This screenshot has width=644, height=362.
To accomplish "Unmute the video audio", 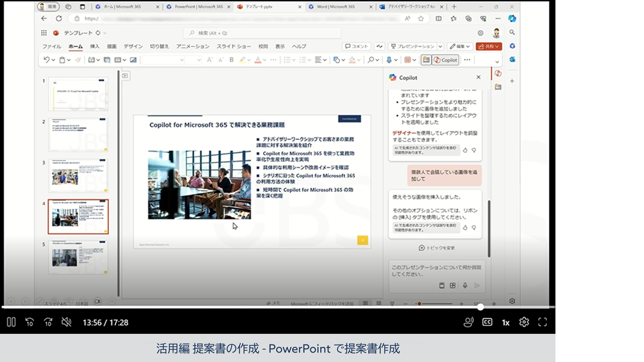I will point(66,322).
